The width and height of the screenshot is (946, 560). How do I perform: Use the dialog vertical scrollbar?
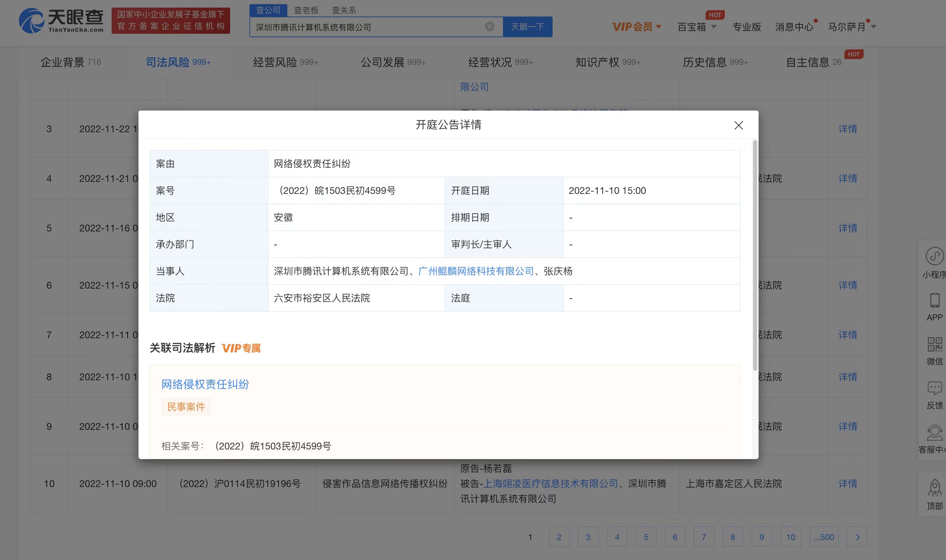(x=755, y=256)
